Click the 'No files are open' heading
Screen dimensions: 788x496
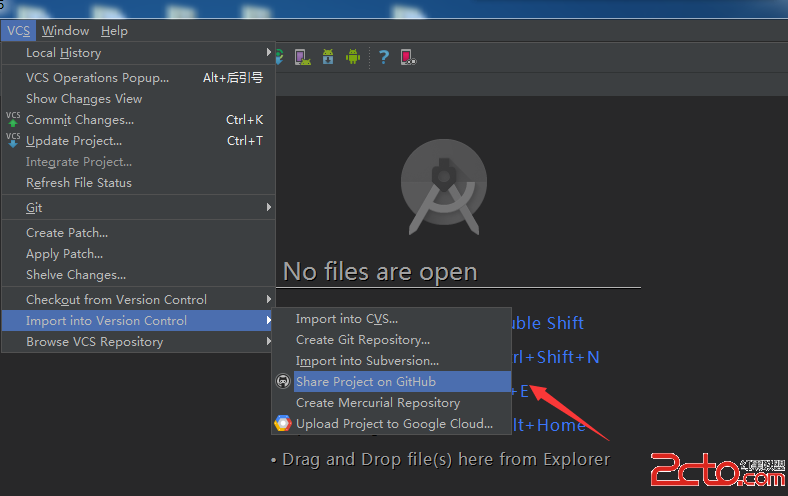(x=380, y=272)
